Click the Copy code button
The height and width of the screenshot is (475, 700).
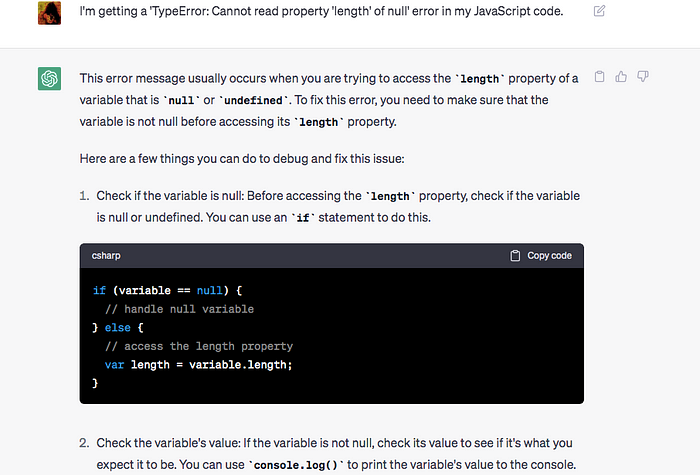pos(541,255)
